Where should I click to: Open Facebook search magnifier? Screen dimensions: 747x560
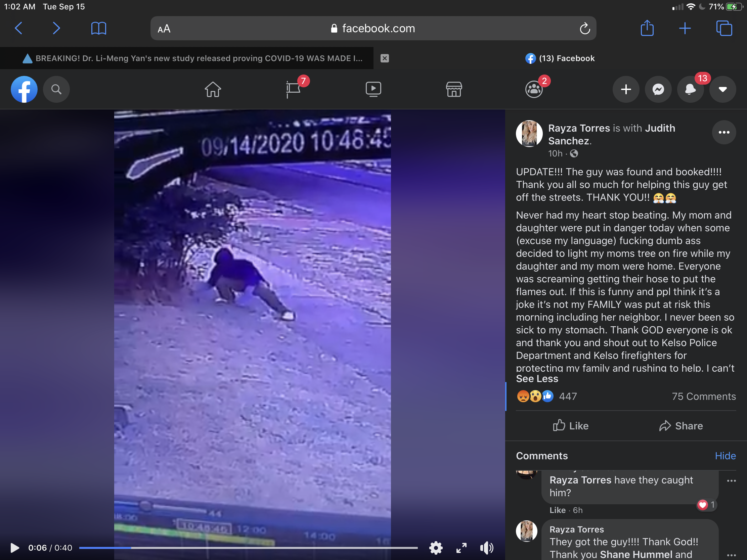coord(56,89)
